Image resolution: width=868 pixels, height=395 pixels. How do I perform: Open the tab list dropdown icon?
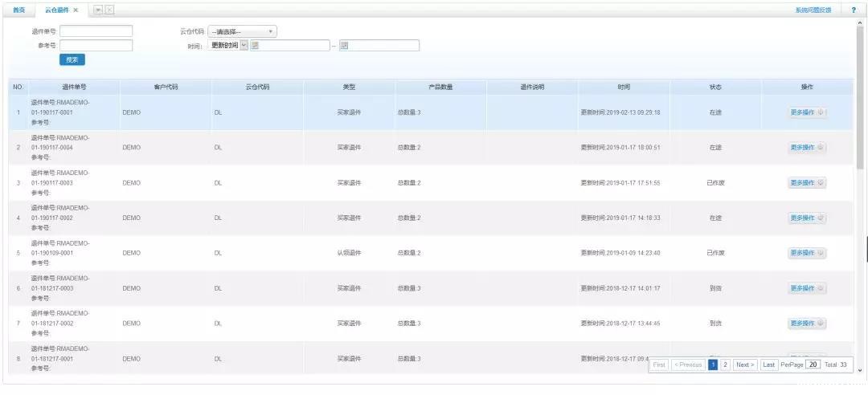(x=98, y=10)
